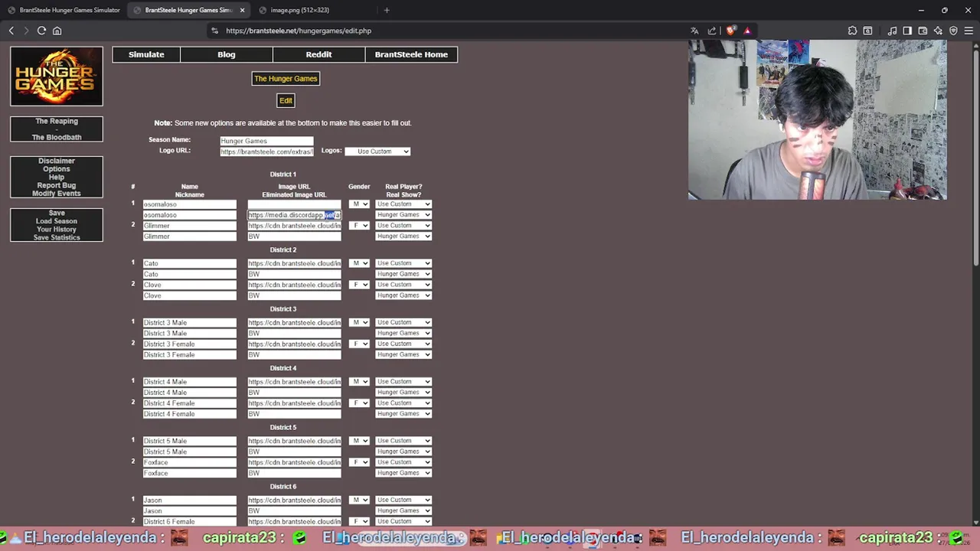Viewport: 980px width, 551px height.
Task: Open the Blog menu item
Action: click(227, 54)
